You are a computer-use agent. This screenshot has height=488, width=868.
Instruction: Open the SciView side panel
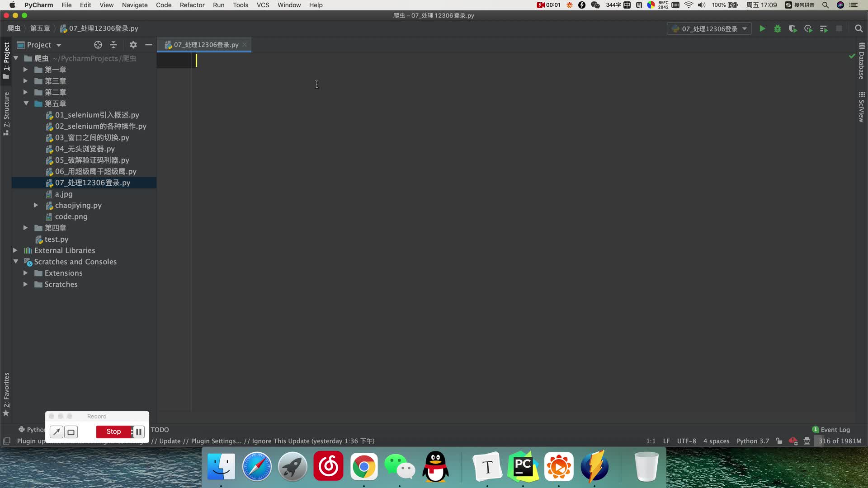tap(862, 107)
